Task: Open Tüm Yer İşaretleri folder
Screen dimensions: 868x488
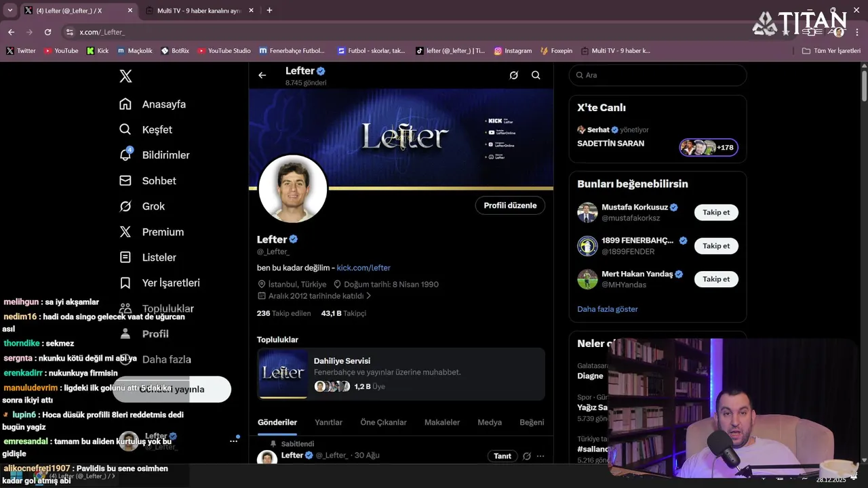Action: [x=831, y=51]
